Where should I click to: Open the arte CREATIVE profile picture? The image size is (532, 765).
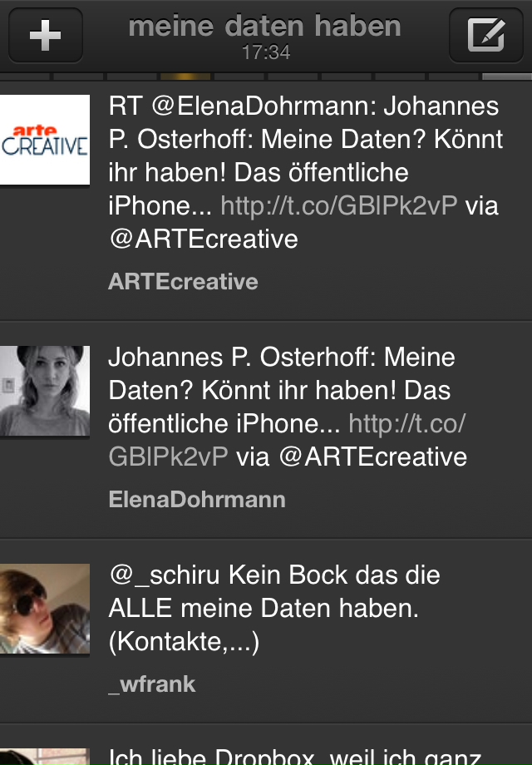tap(45, 140)
